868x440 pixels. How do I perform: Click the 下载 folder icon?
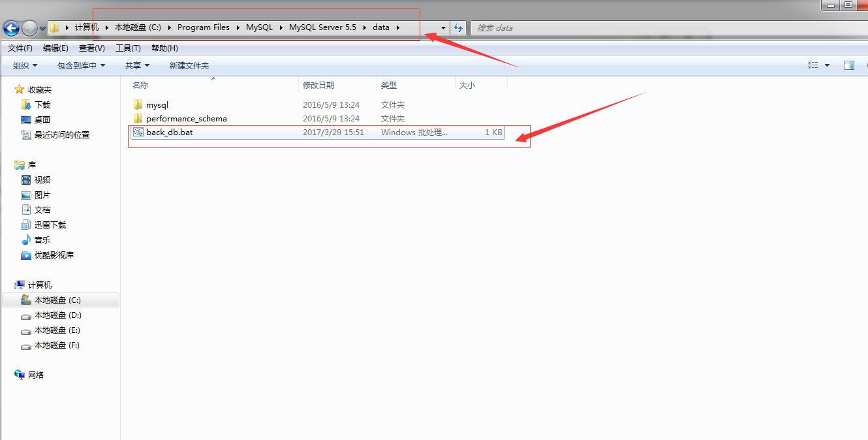coord(26,104)
